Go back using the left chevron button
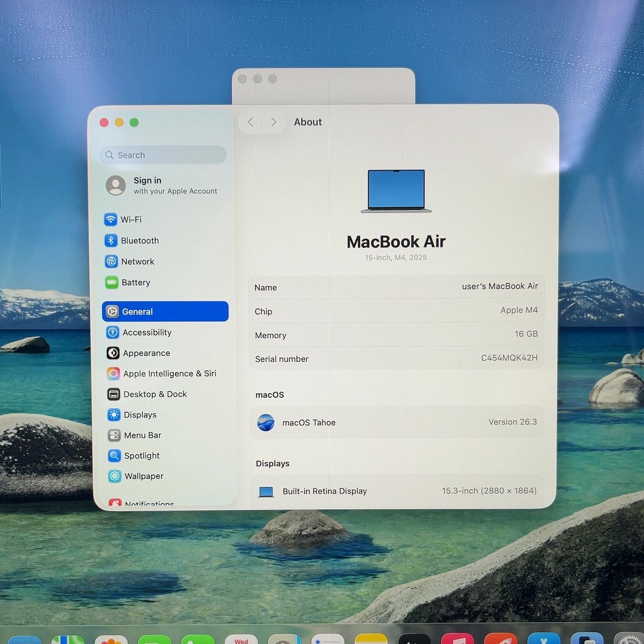Viewport: 644px width, 644px height. tap(251, 122)
